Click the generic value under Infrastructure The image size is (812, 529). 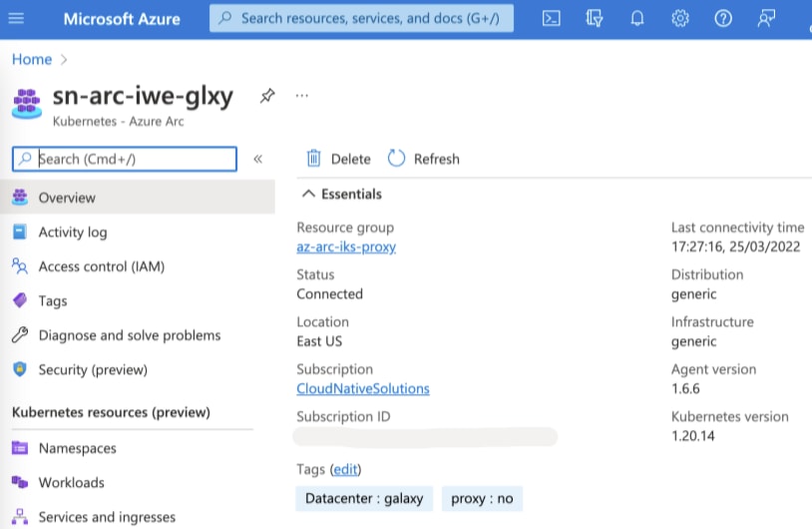click(693, 341)
